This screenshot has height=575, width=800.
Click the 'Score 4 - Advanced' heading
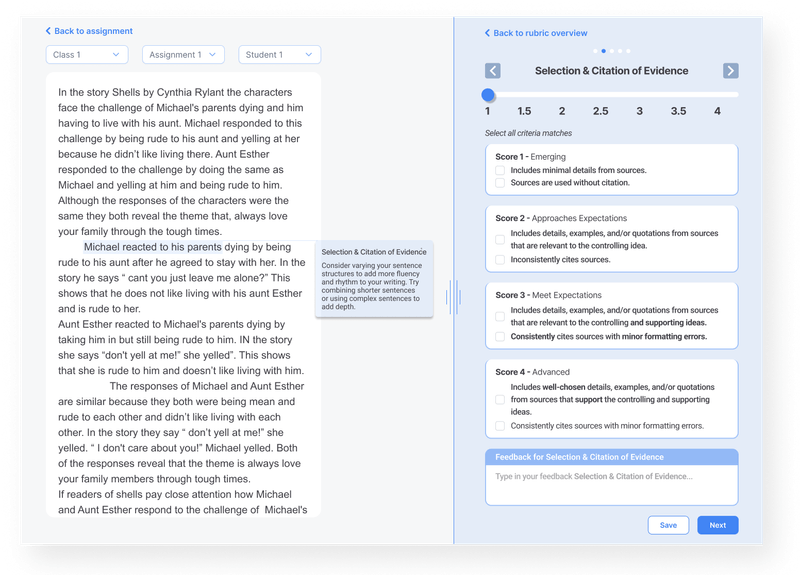pyautogui.click(x=533, y=372)
